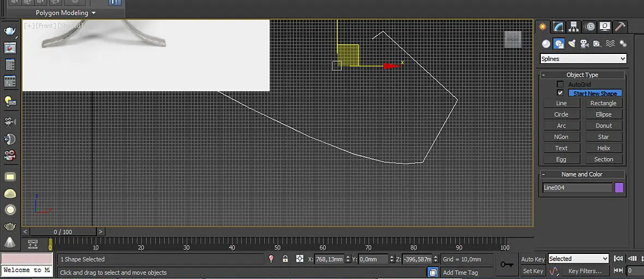Enable the AutoGrid checkbox

tap(560, 84)
